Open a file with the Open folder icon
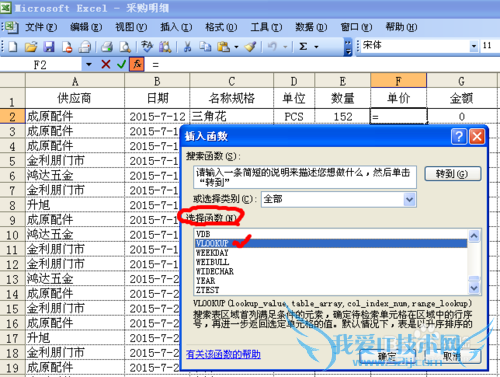This screenshot has width=500, height=377. point(31,47)
